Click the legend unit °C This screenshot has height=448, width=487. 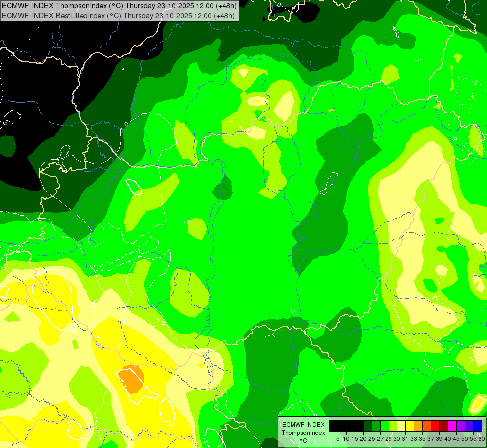[304, 441]
